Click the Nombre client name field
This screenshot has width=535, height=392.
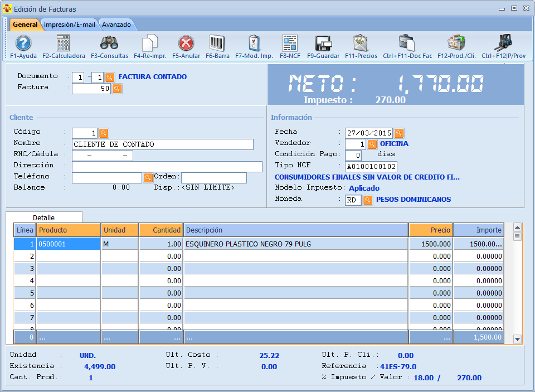163,144
